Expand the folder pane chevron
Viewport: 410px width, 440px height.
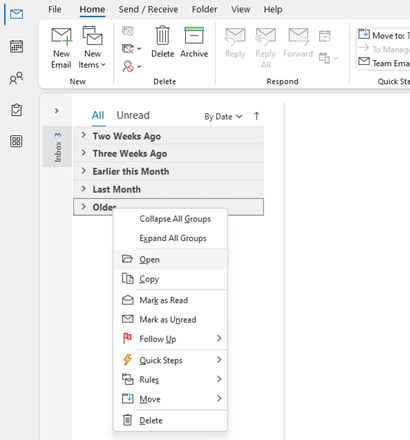pyautogui.click(x=57, y=110)
